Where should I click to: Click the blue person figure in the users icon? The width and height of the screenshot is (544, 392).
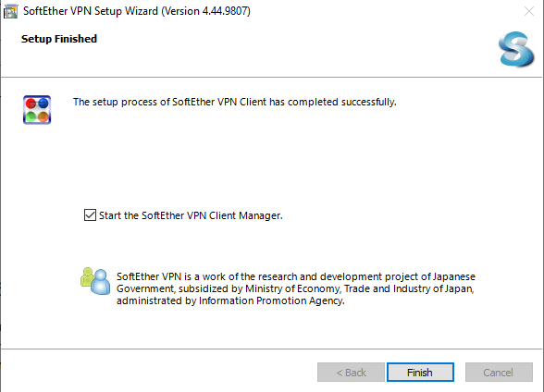tap(101, 282)
